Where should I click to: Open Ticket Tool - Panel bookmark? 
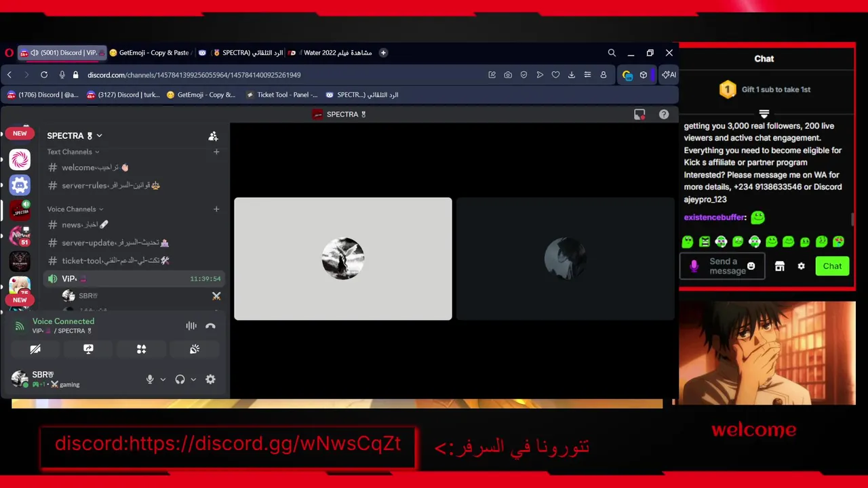(x=281, y=95)
